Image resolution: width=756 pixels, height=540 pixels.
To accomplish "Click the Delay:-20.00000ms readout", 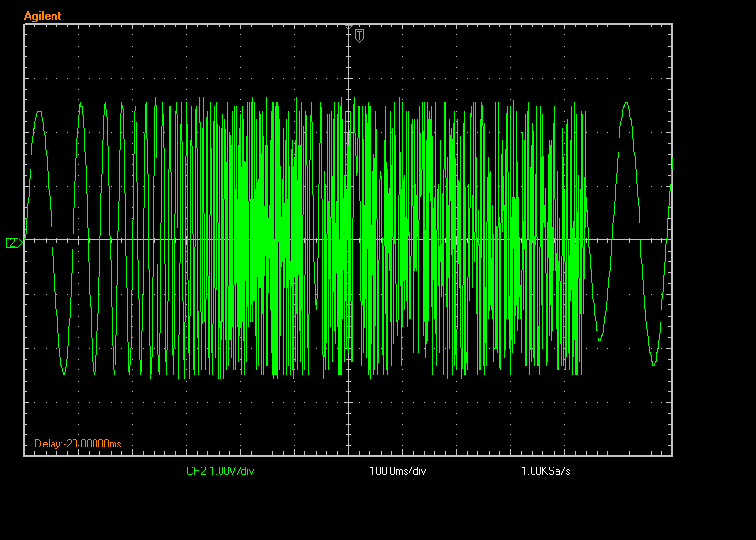I will pyautogui.click(x=78, y=444).
